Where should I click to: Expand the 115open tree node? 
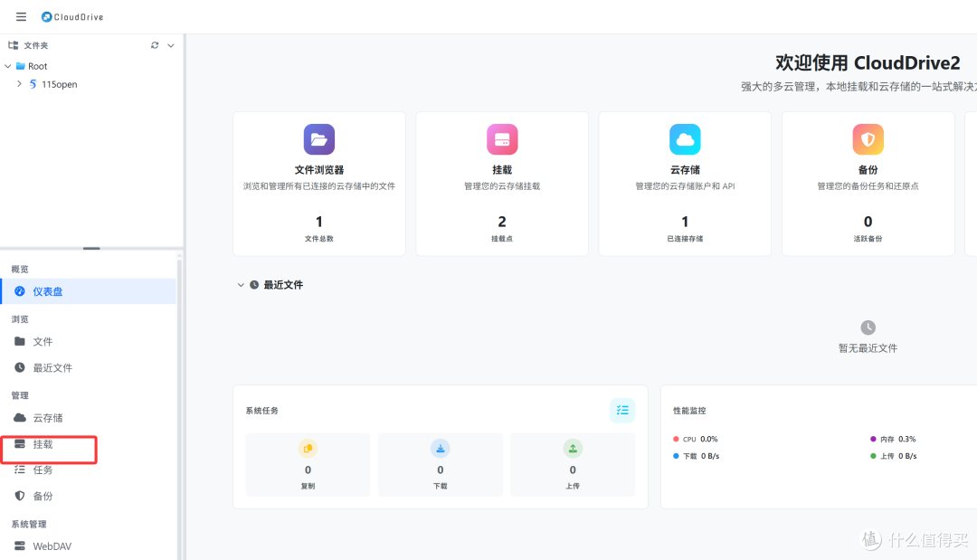pos(19,84)
